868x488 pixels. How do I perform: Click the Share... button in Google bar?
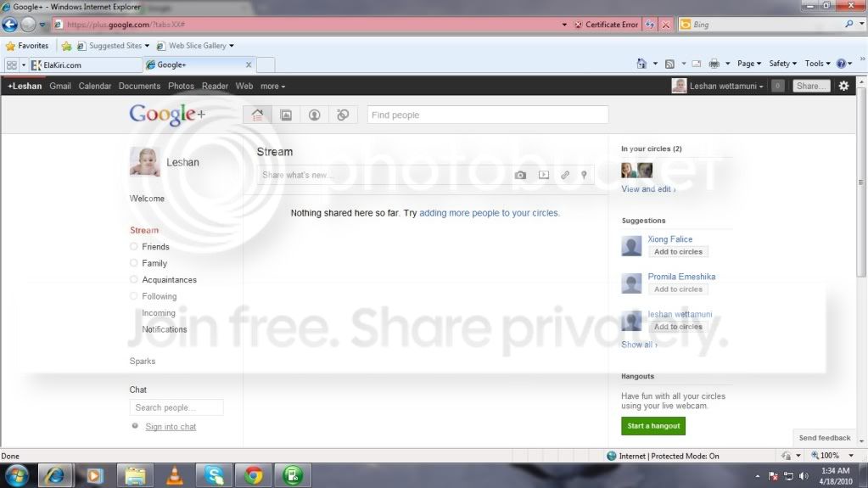(811, 86)
